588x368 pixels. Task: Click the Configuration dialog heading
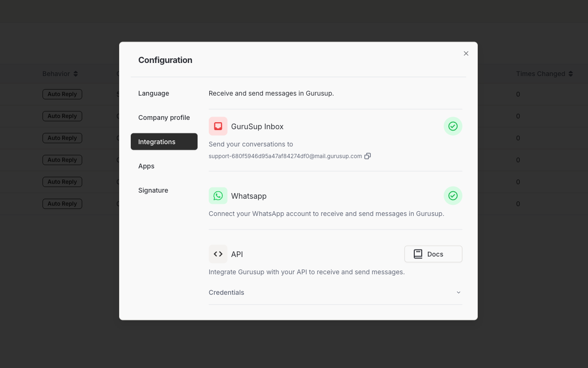point(165,60)
